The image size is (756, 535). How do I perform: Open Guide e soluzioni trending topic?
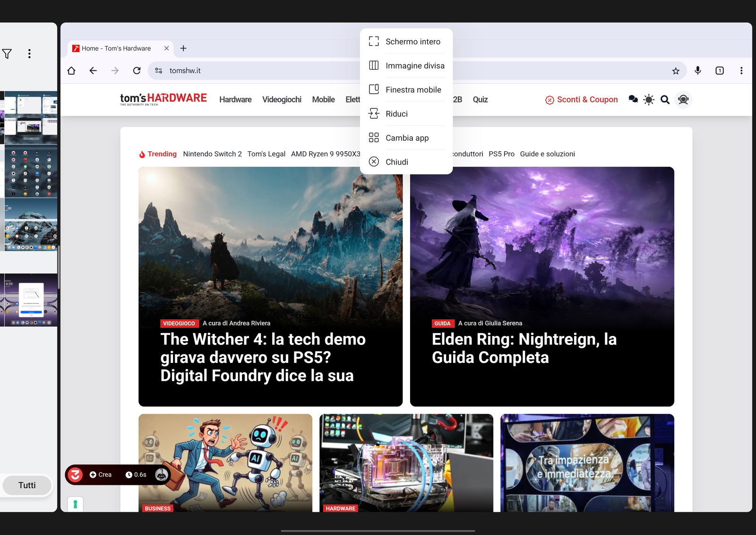[x=547, y=154]
